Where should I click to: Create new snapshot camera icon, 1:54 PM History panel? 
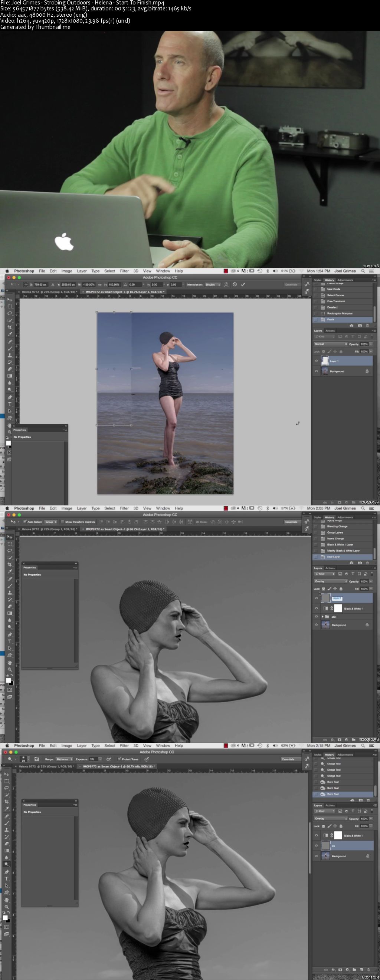point(360,326)
